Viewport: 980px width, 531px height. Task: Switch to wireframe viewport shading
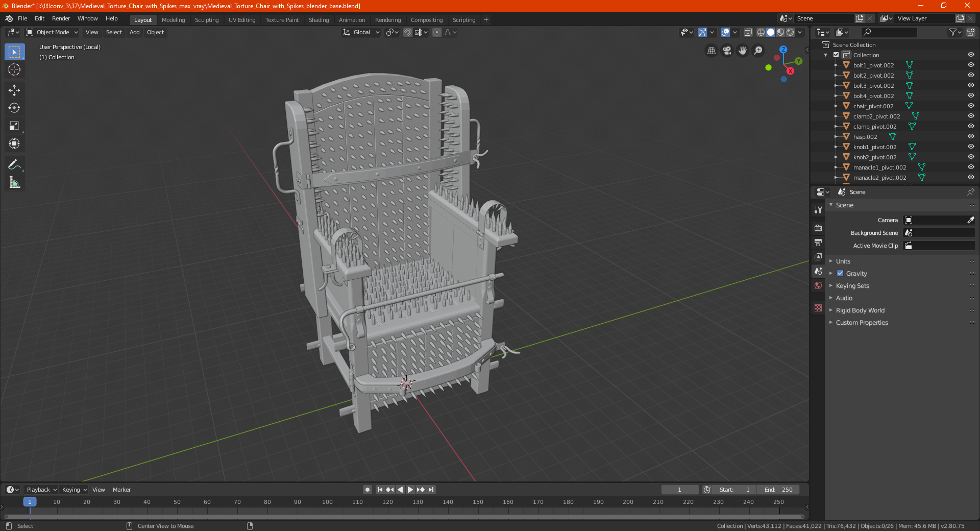coord(761,32)
